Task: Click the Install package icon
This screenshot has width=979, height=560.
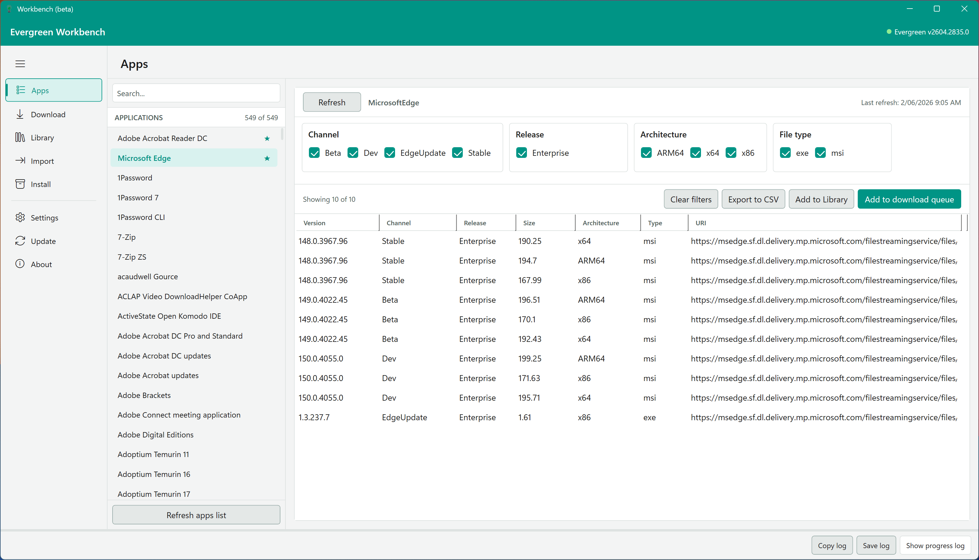Action: 20,184
